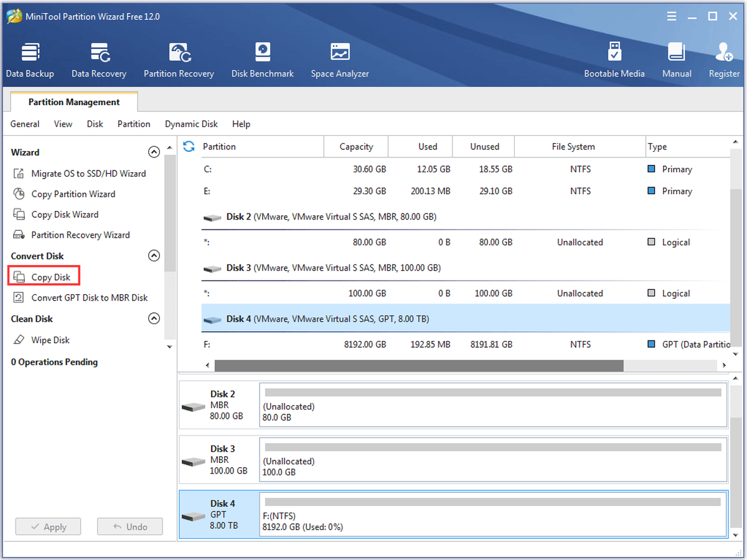This screenshot has width=747, height=560.
Task: Select the Partition Management tab
Action: tap(74, 102)
